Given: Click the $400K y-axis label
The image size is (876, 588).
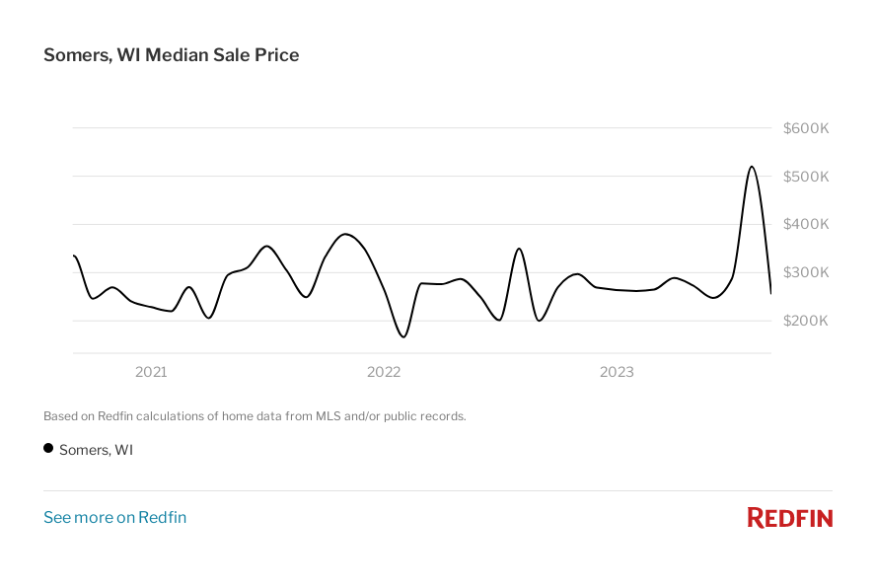Looking at the screenshot, I should (806, 224).
